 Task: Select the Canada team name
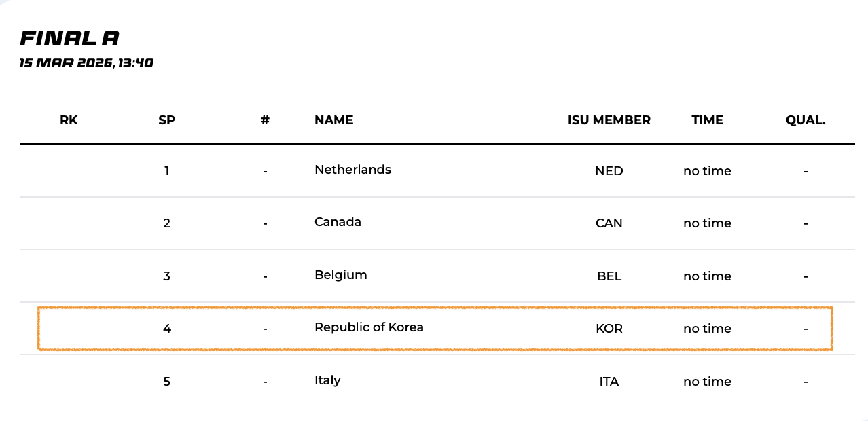[338, 222]
